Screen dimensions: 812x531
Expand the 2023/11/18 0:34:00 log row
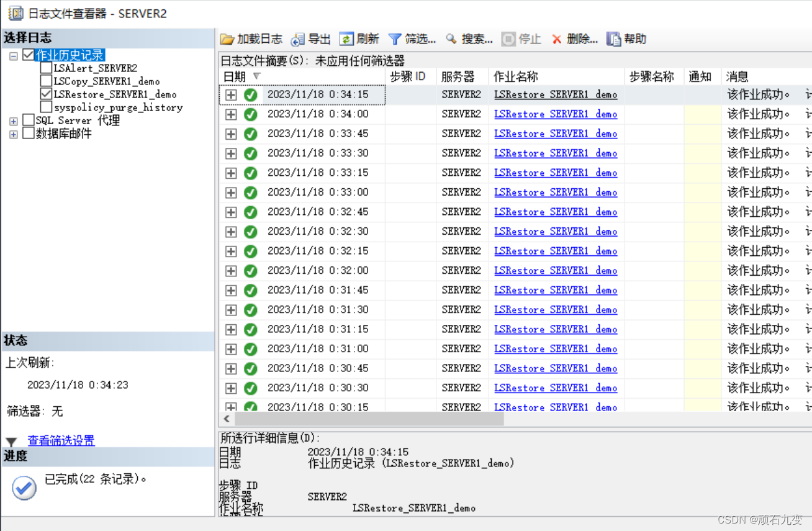(231, 114)
